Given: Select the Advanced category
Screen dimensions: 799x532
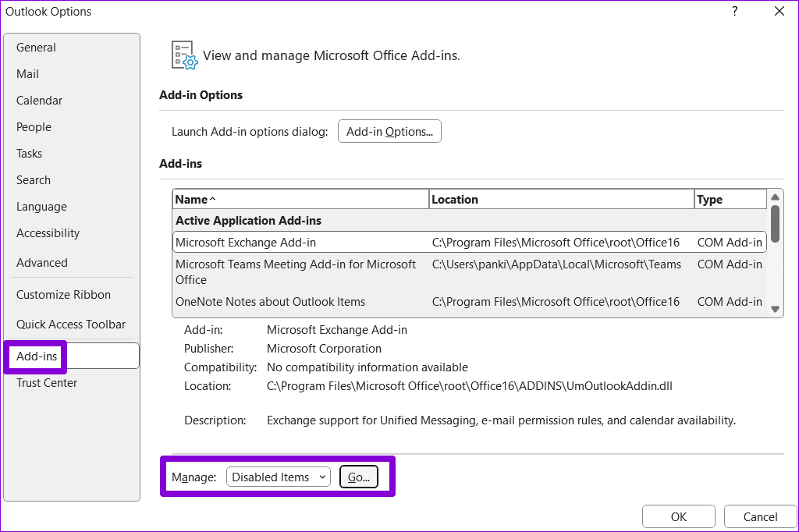Looking at the screenshot, I should pyautogui.click(x=42, y=262).
